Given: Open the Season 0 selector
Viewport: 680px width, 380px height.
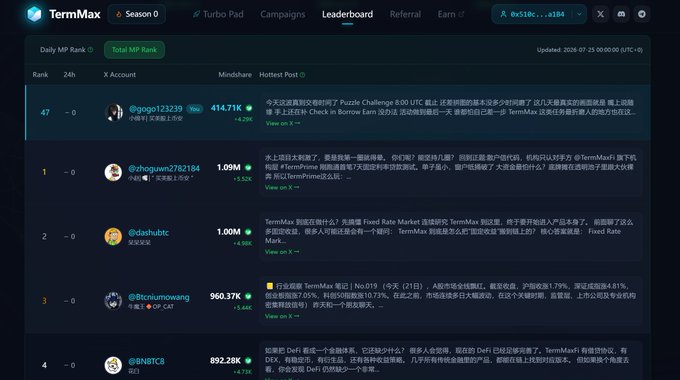Looking at the screenshot, I should (137, 14).
